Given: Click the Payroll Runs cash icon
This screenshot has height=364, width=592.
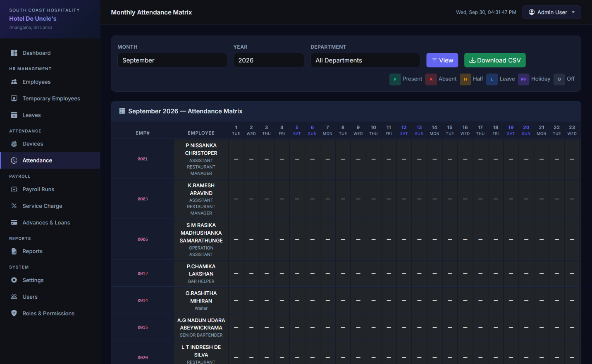Looking at the screenshot, I should click(14, 189).
